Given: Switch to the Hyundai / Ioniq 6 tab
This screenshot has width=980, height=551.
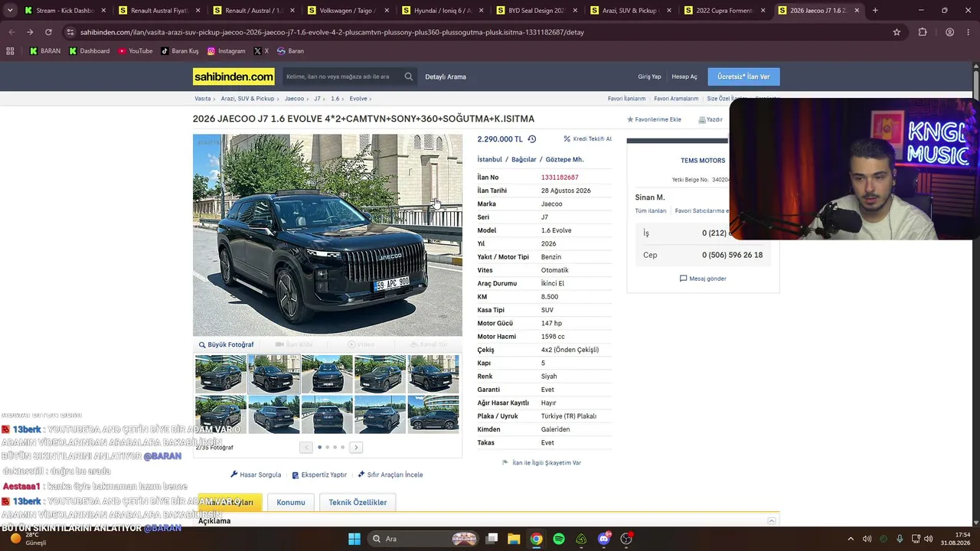Looking at the screenshot, I should click(443, 11).
